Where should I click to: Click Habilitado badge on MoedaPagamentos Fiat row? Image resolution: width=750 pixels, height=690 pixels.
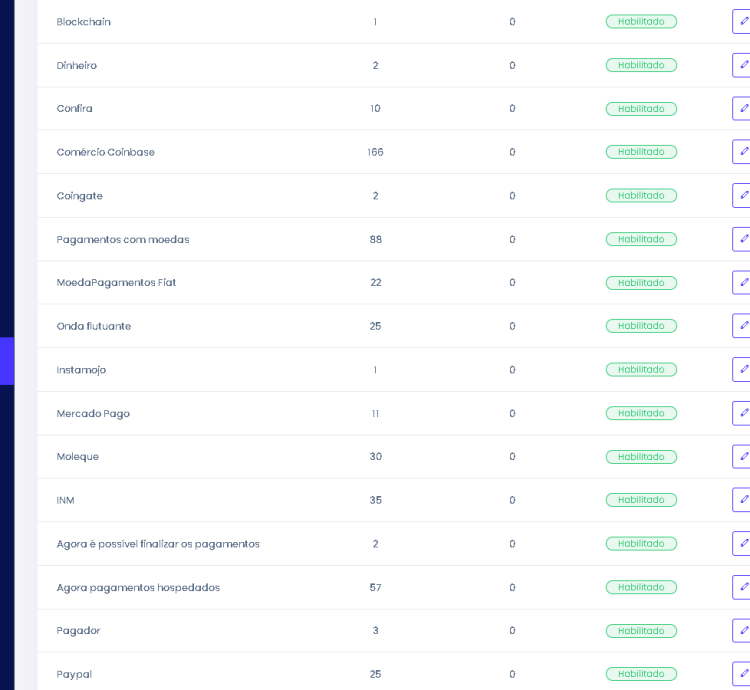[x=641, y=283]
